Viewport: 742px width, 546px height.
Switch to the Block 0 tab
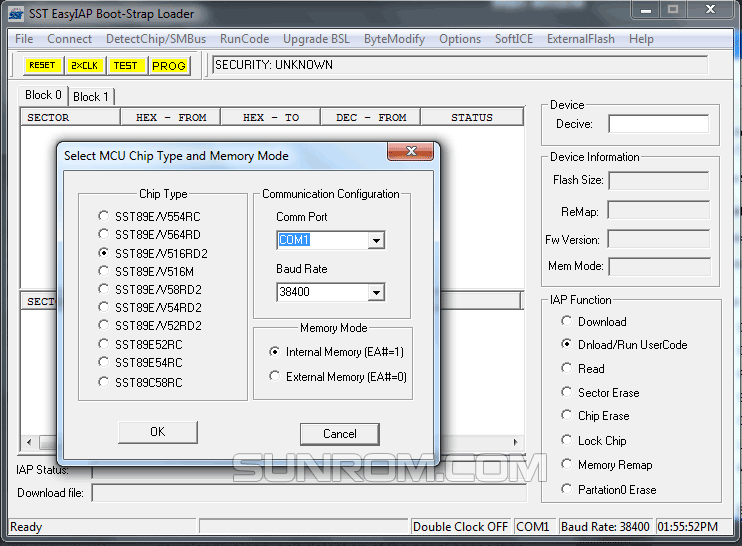click(x=43, y=95)
